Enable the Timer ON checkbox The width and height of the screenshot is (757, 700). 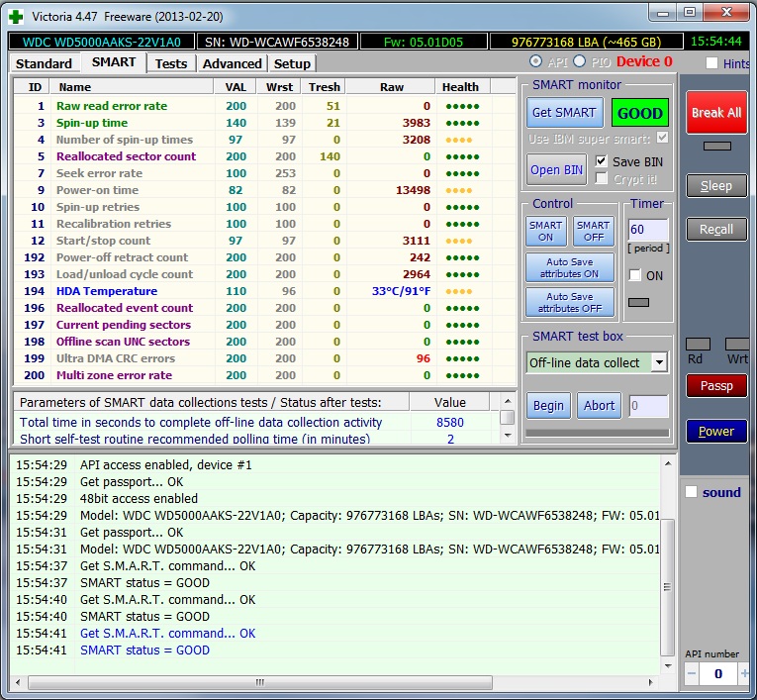pyautogui.click(x=635, y=275)
